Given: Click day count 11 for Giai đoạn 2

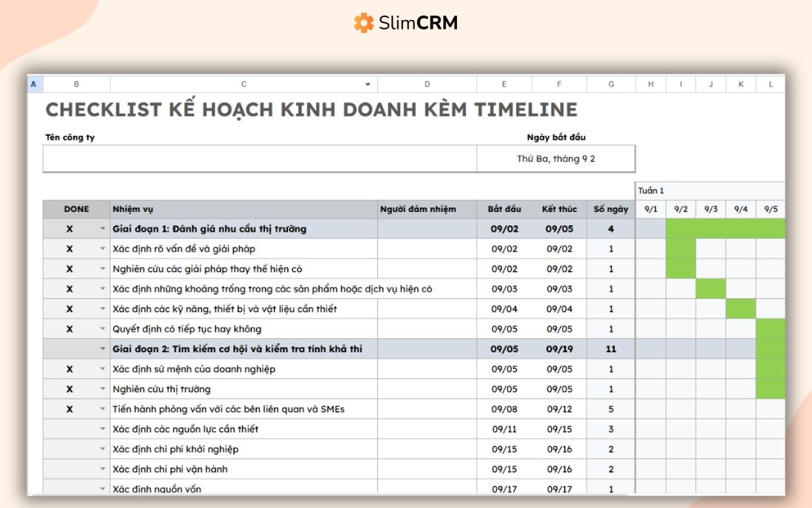Looking at the screenshot, I should (x=611, y=349).
